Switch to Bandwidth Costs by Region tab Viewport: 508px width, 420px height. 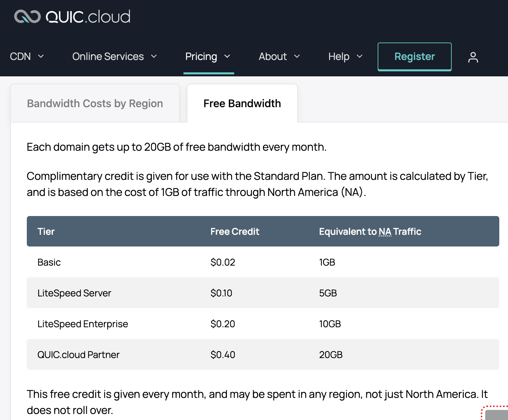pyautogui.click(x=95, y=103)
